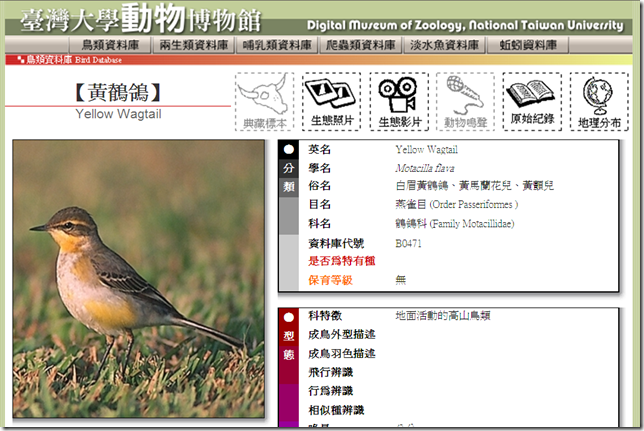
Task: Click the 科名 label
Action: pos(320,224)
